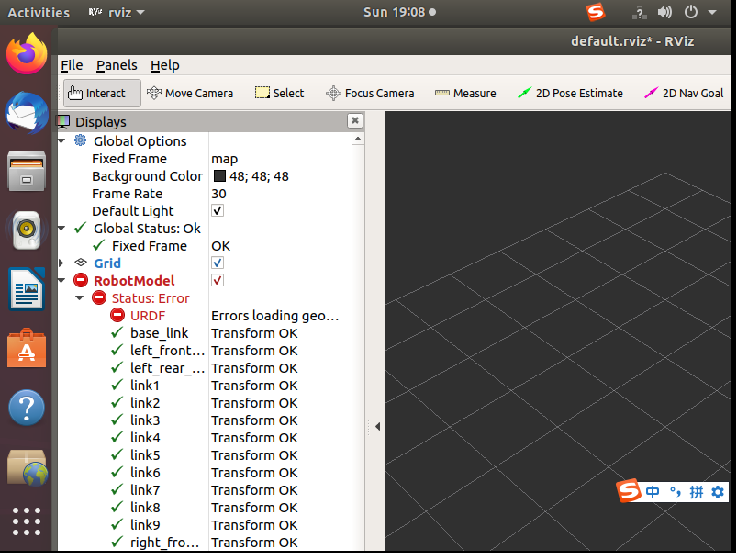Open Firefox from the dock

(x=27, y=55)
